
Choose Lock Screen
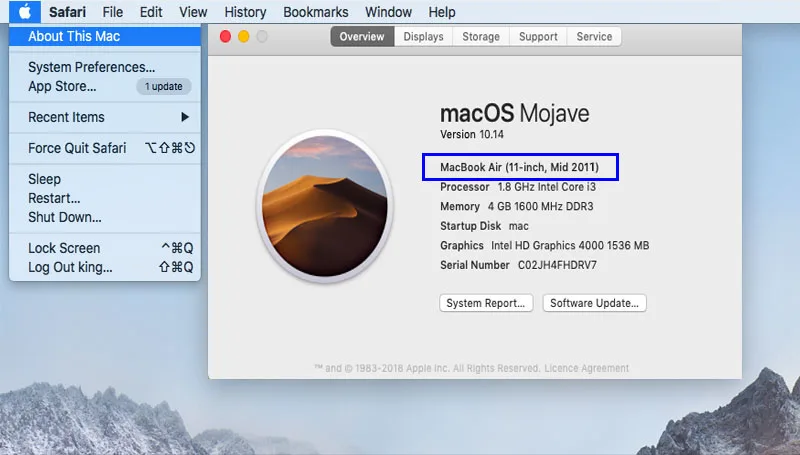click(105, 248)
